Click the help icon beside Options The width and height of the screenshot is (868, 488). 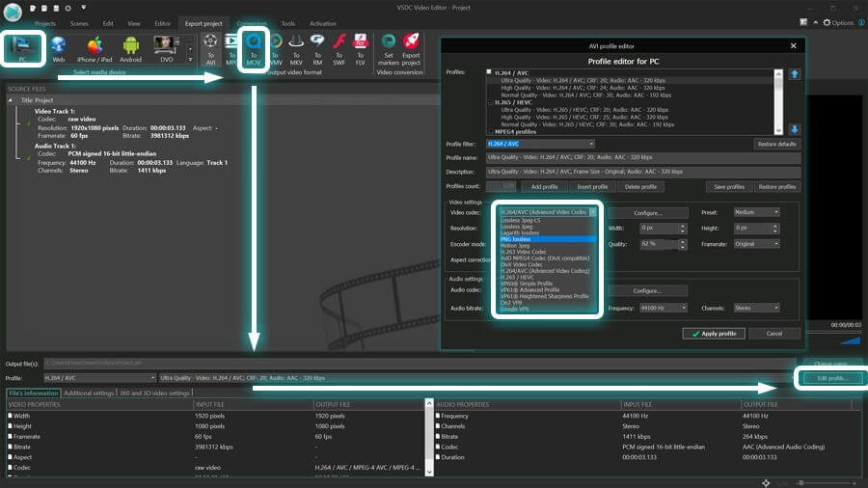[861, 23]
